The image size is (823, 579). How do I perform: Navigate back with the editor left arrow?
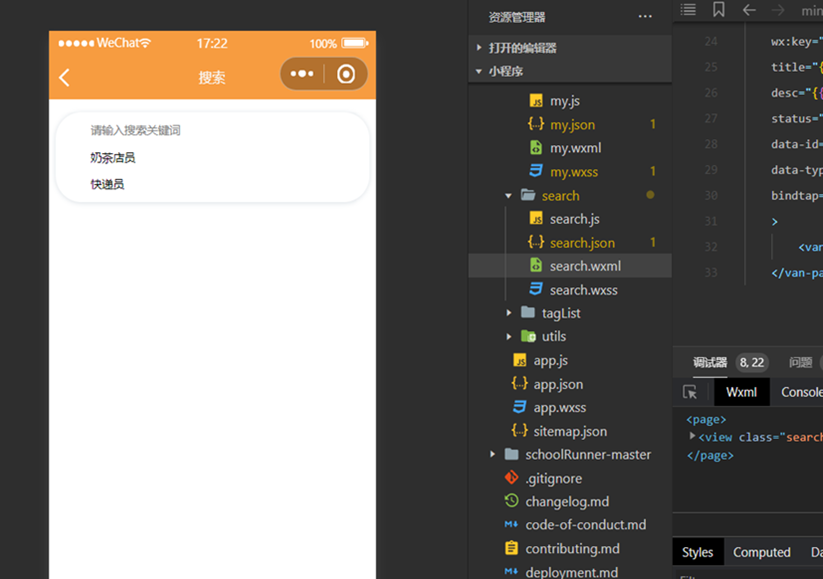pos(749,10)
